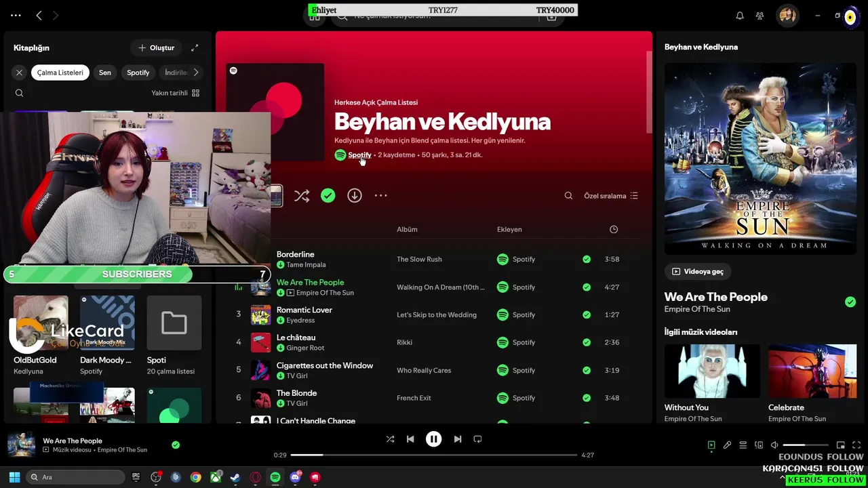Image resolution: width=868 pixels, height=488 pixels.
Task: Clear the library filter with X
Action: coord(19,73)
